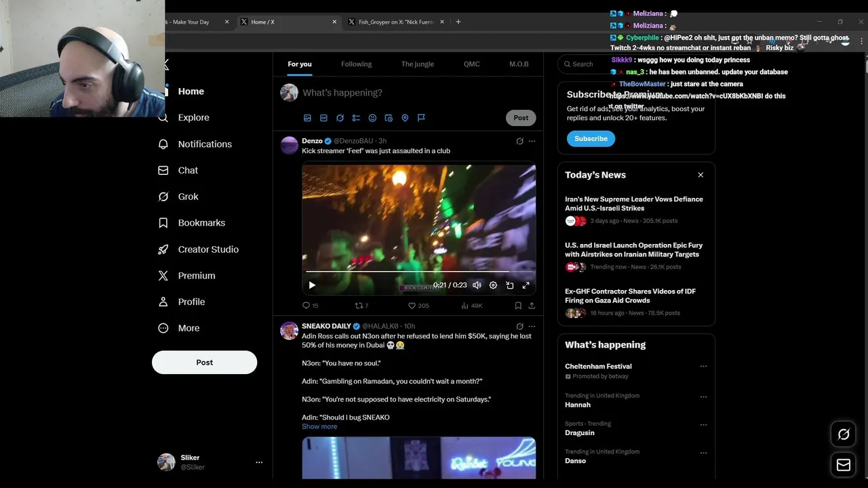Mute the video with the volume icon
This screenshot has height=488, width=868.
click(477, 285)
